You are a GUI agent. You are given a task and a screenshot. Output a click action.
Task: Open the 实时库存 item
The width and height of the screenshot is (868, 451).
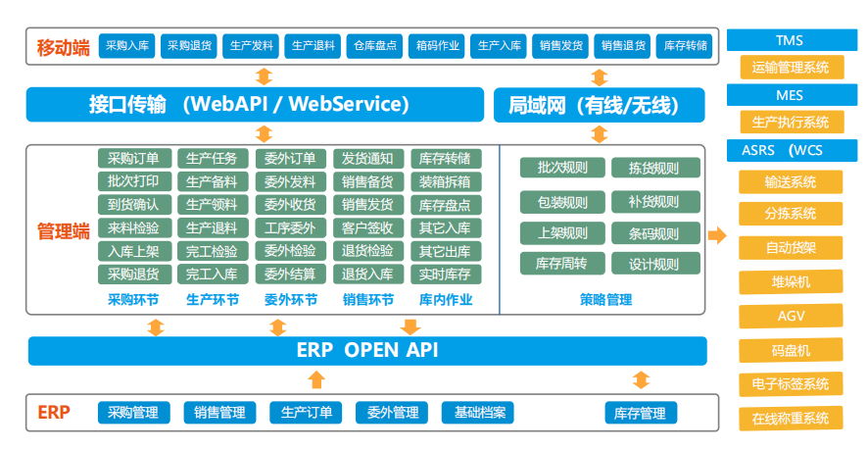(444, 274)
